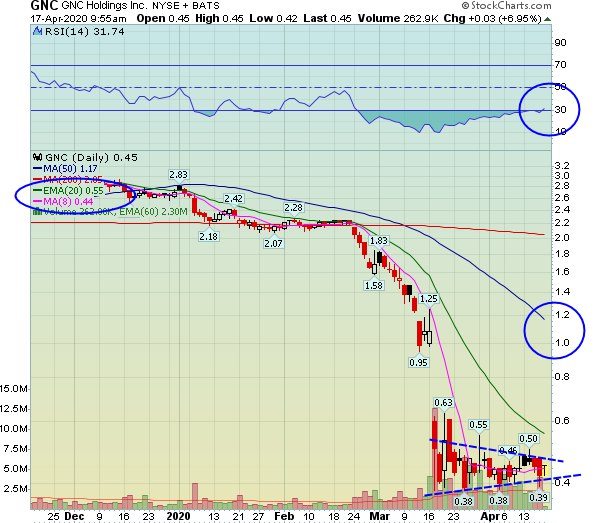
Task: Click the 'Feb' month label on date axis
Action: pos(284,516)
